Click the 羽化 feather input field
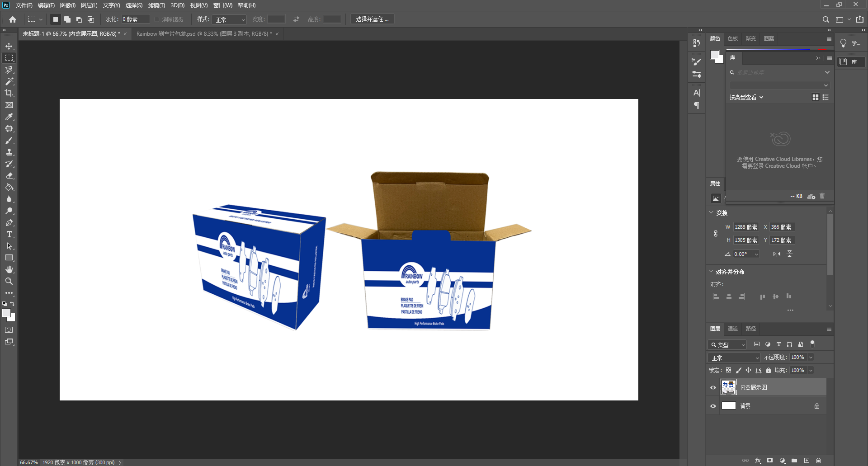This screenshot has height=466, width=868. tap(135, 19)
